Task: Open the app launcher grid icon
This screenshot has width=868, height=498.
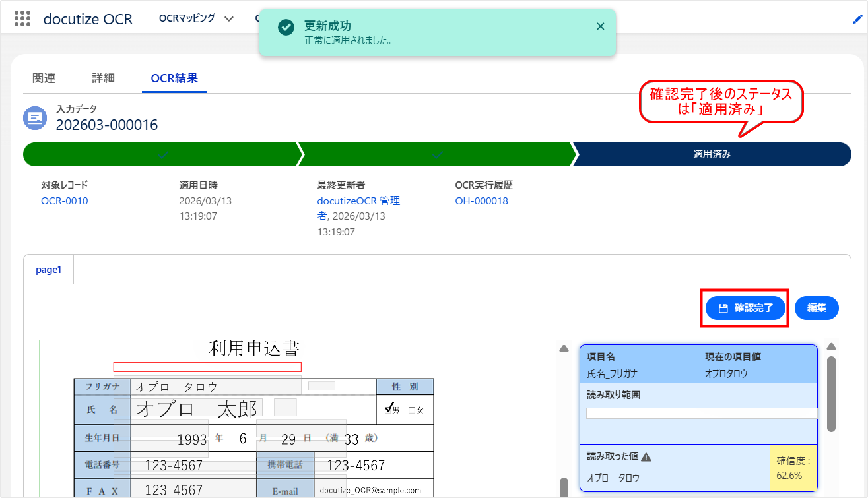Action: pos(22,18)
